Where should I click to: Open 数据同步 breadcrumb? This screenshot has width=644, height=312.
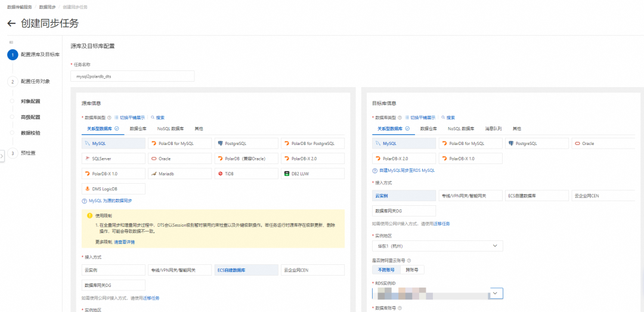[x=47, y=7]
